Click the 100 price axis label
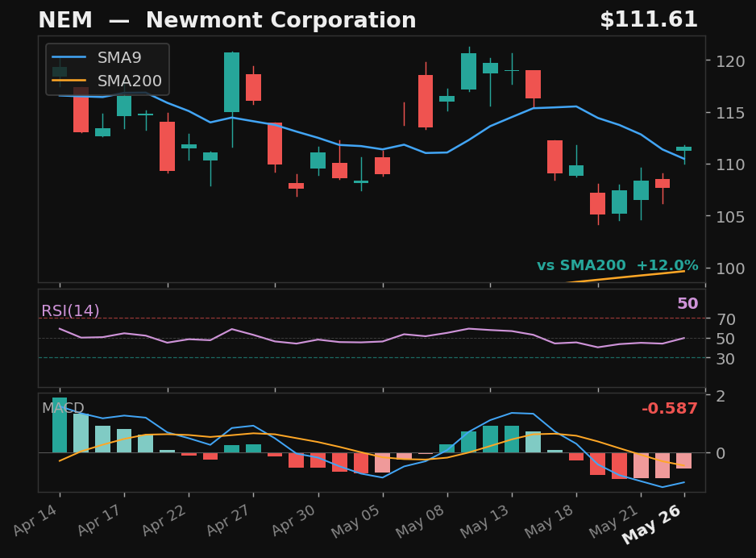This screenshot has width=756, height=558. [730, 269]
